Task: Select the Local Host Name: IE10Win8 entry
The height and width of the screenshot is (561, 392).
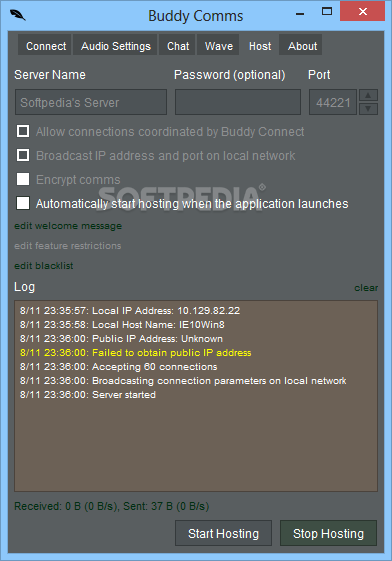Action: 122,325
